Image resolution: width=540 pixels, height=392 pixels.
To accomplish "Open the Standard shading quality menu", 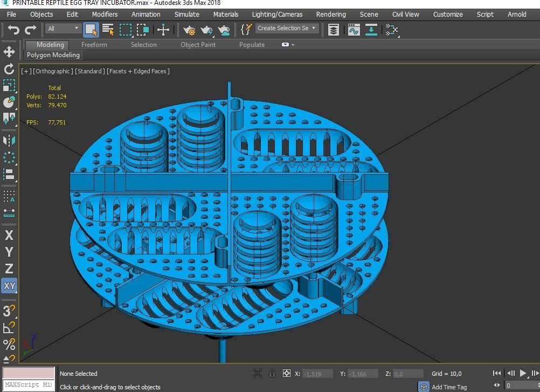I will (x=90, y=71).
